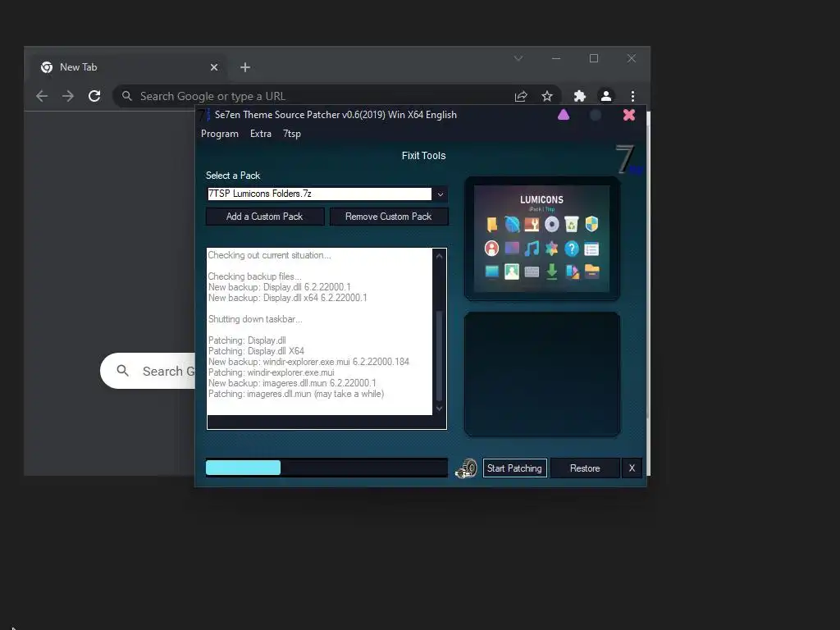Screen dimensions: 840x630
Task: Click Remove Custom Pack button
Action: pos(388,217)
